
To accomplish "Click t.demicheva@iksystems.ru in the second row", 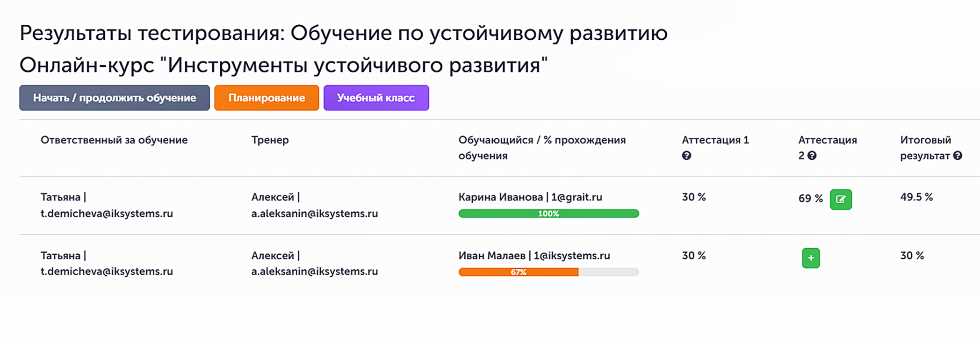I will 107,272.
